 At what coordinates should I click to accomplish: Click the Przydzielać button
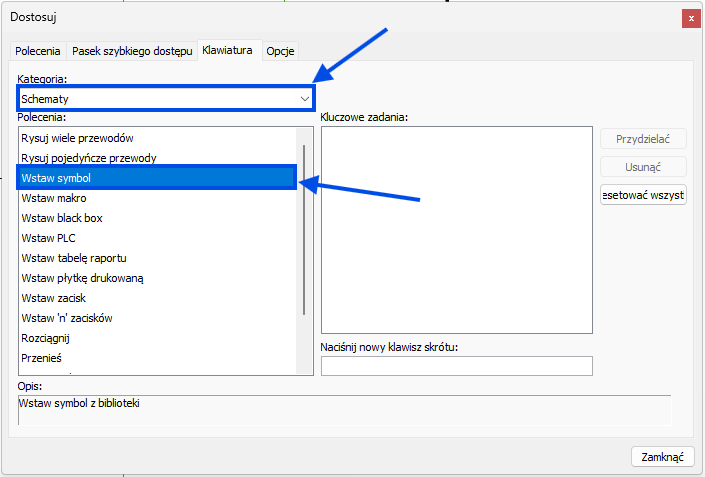pyautogui.click(x=643, y=140)
